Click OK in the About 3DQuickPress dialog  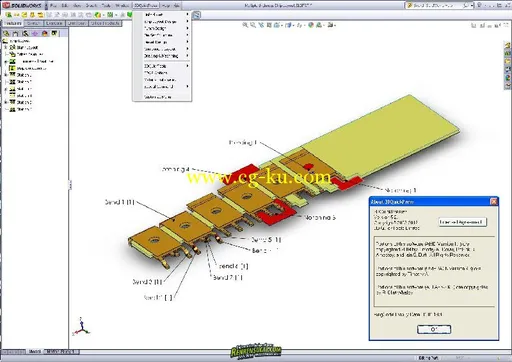[x=434, y=329]
